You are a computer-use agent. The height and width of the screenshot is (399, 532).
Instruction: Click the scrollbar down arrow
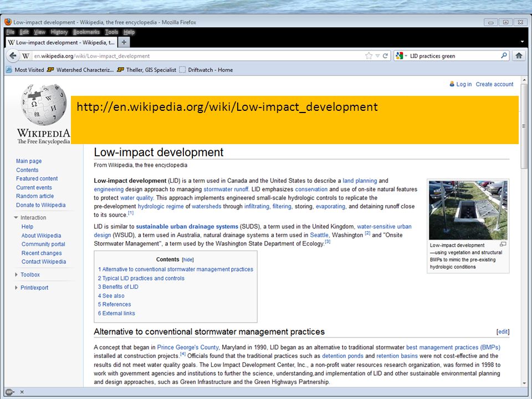point(524,383)
